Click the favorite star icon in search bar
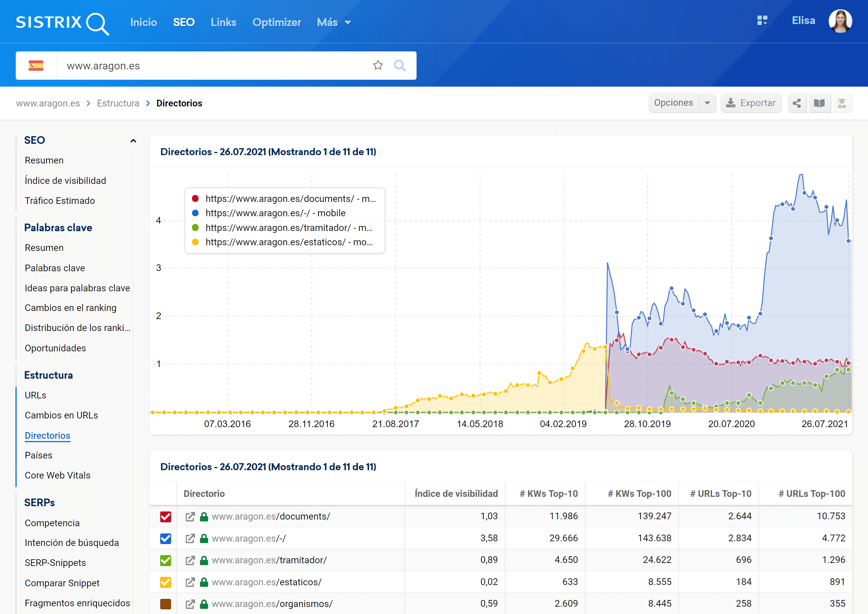Image resolution: width=868 pixels, height=614 pixels. coord(378,65)
